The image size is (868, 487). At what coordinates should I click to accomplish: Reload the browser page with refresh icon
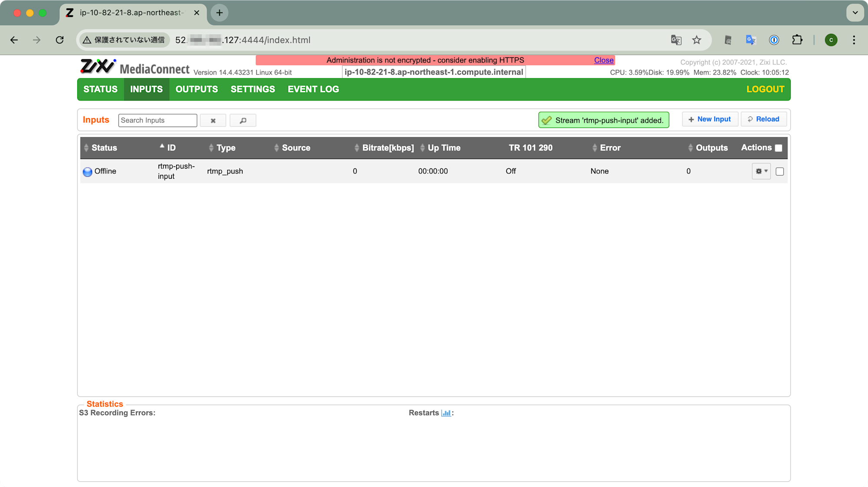[x=60, y=40]
